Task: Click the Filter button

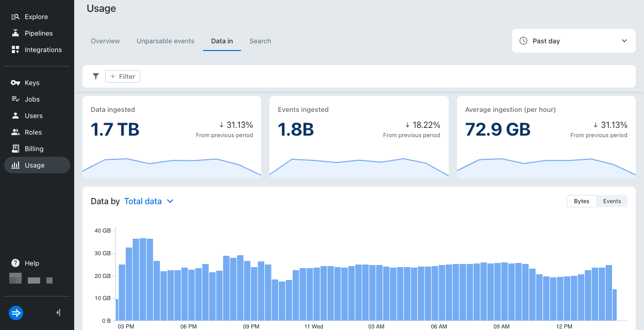Action: tap(122, 76)
